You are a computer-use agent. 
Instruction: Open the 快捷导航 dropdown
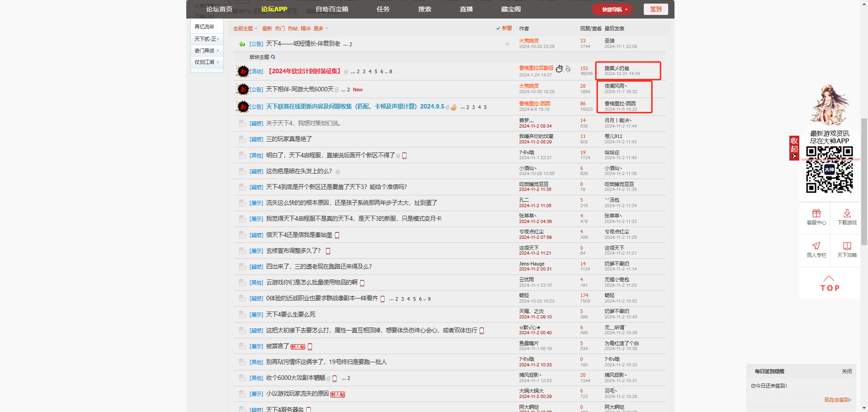(612, 9)
